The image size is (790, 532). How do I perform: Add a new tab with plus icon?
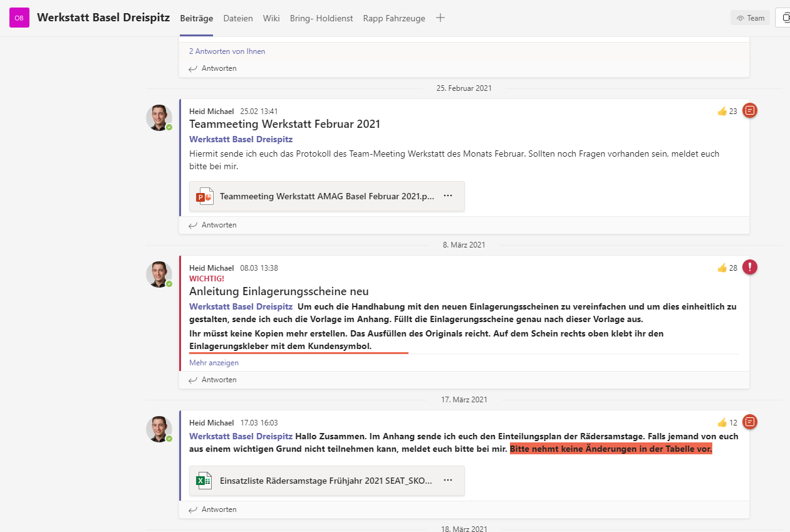(x=440, y=18)
